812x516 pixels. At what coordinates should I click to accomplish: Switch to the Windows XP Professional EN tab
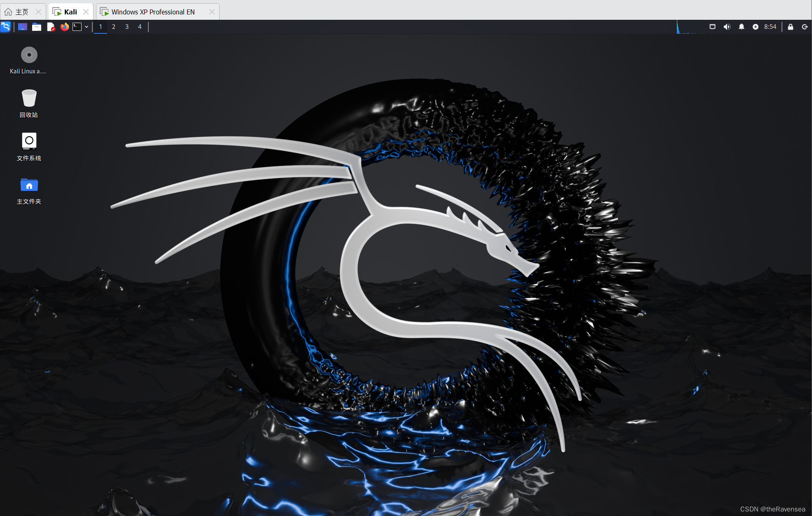[x=157, y=12]
